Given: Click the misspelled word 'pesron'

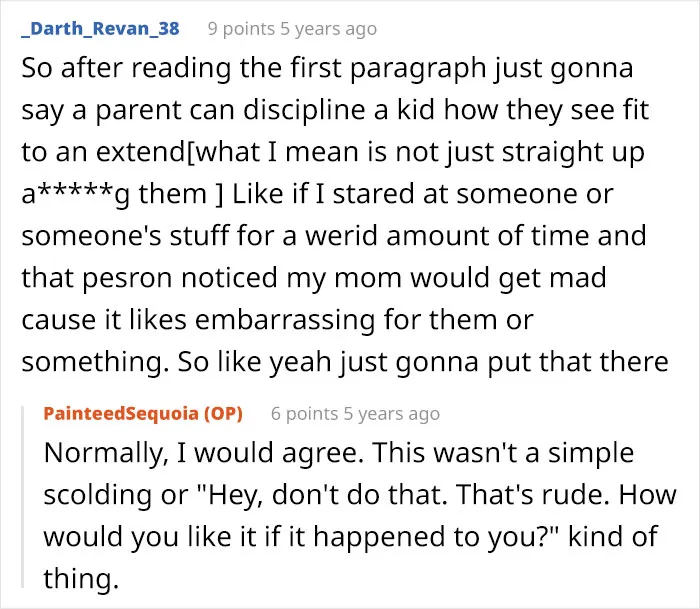Looking at the screenshot, I should (x=127, y=278).
